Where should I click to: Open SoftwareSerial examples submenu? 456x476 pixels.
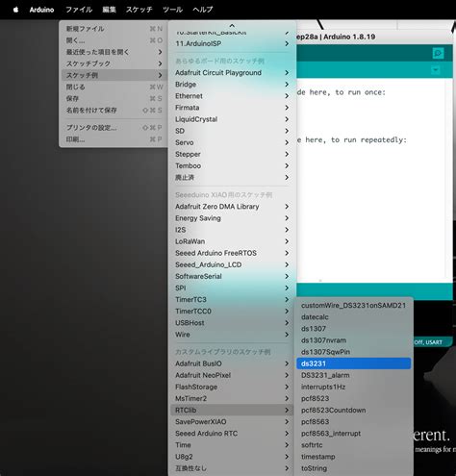[x=232, y=276]
